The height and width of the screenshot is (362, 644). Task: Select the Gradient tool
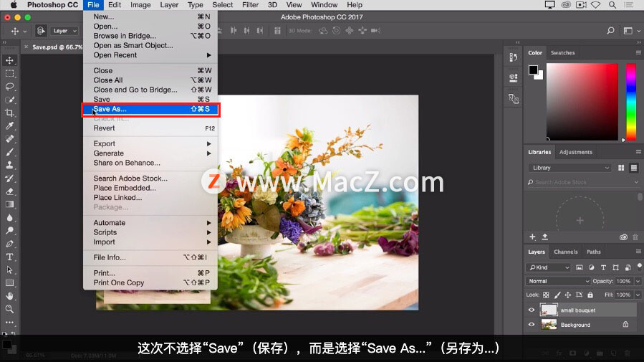pyautogui.click(x=9, y=204)
